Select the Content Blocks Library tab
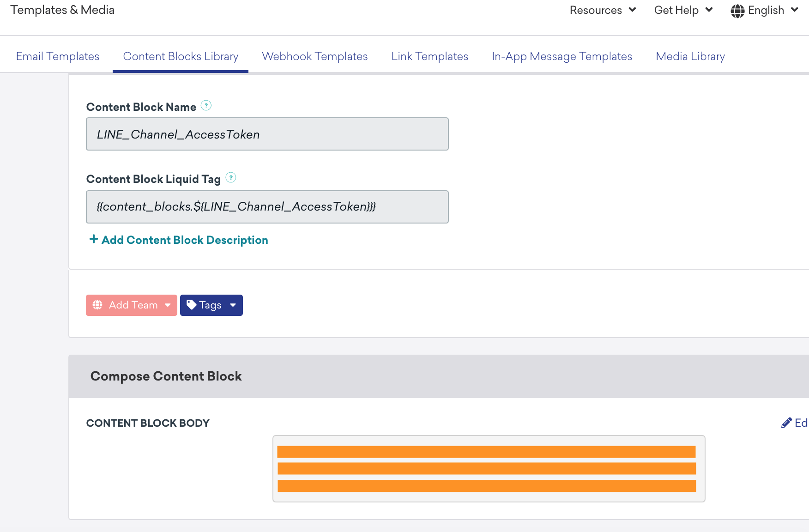The height and width of the screenshot is (532, 809). 181,56
